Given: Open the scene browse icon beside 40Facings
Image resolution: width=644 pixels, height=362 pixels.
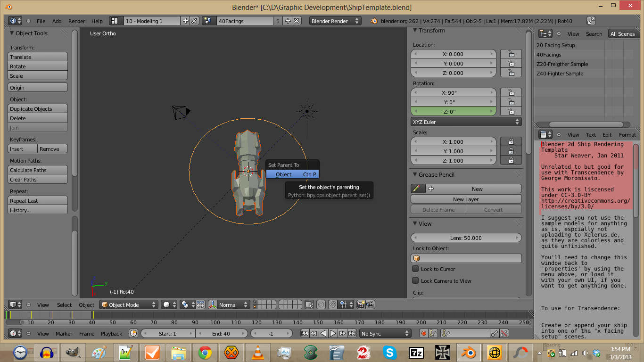Looking at the screenshot, I should [209, 21].
